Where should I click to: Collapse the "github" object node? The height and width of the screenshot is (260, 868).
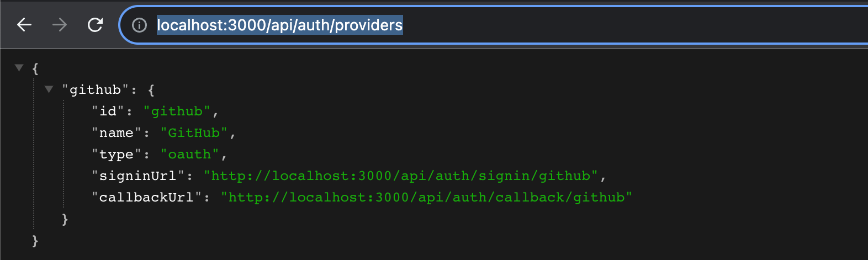point(49,89)
